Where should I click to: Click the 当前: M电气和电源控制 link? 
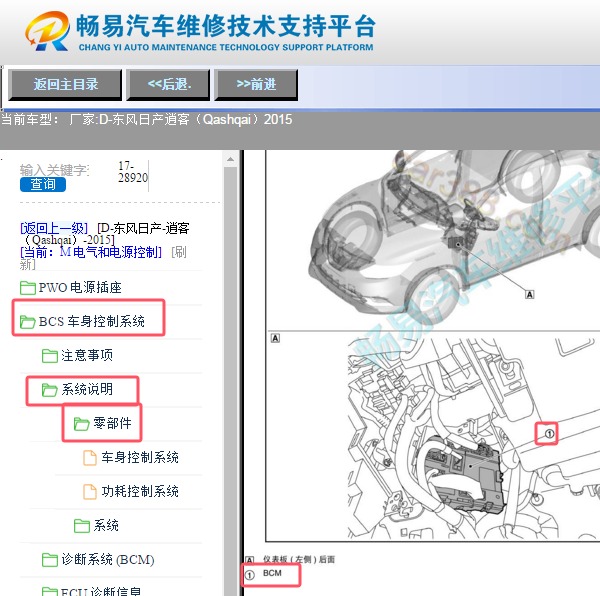[x=91, y=252]
